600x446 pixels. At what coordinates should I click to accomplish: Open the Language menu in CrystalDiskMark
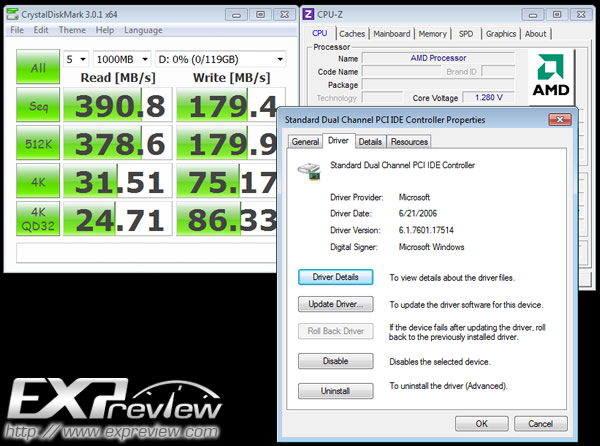pyautogui.click(x=143, y=30)
